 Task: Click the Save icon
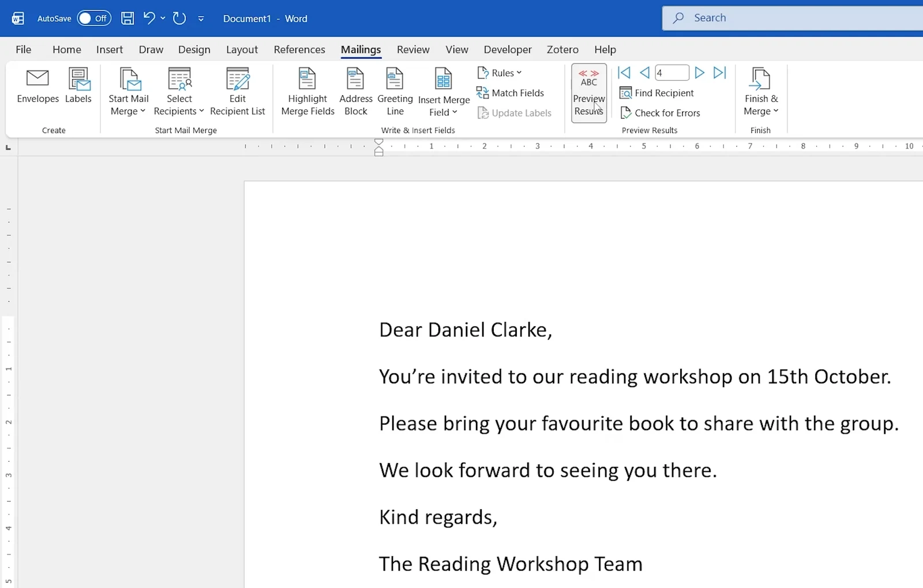[x=127, y=18]
